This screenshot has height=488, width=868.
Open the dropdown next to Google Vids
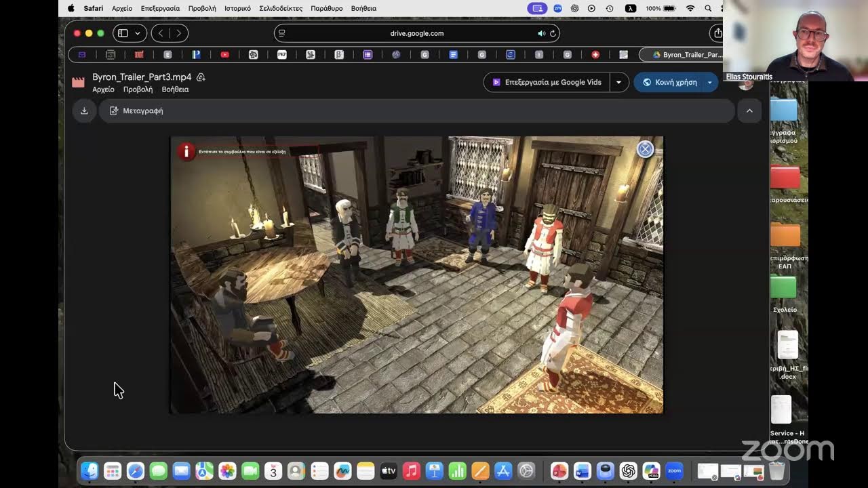point(618,82)
